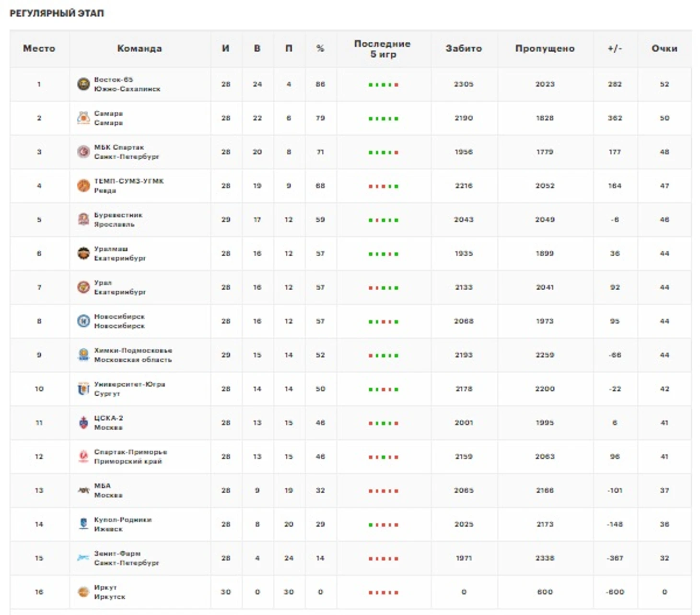Select the Химки-Подмосковье team logo
Image resolution: width=700 pixels, height=615 pixels.
[83, 355]
